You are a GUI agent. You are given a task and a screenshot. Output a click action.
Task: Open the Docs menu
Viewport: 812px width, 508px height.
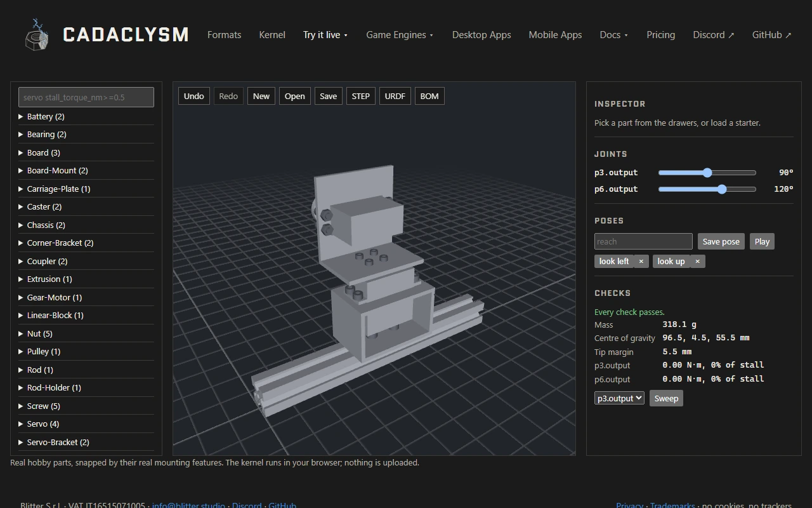pyautogui.click(x=613, y=35)
